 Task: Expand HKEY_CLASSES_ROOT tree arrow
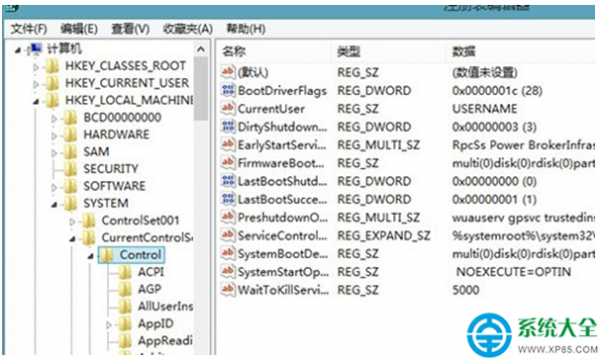pos(36,67)
